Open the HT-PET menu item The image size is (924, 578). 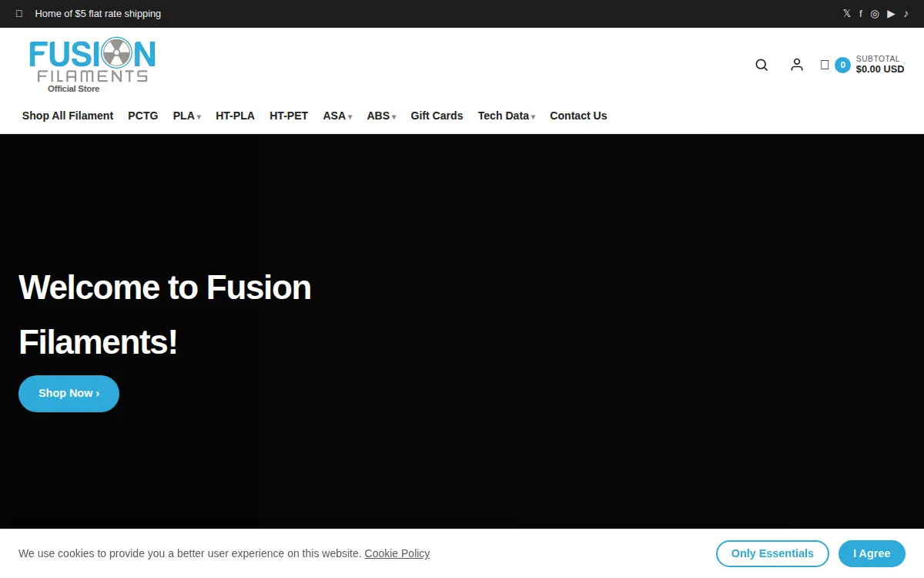(x=289, y=116)
